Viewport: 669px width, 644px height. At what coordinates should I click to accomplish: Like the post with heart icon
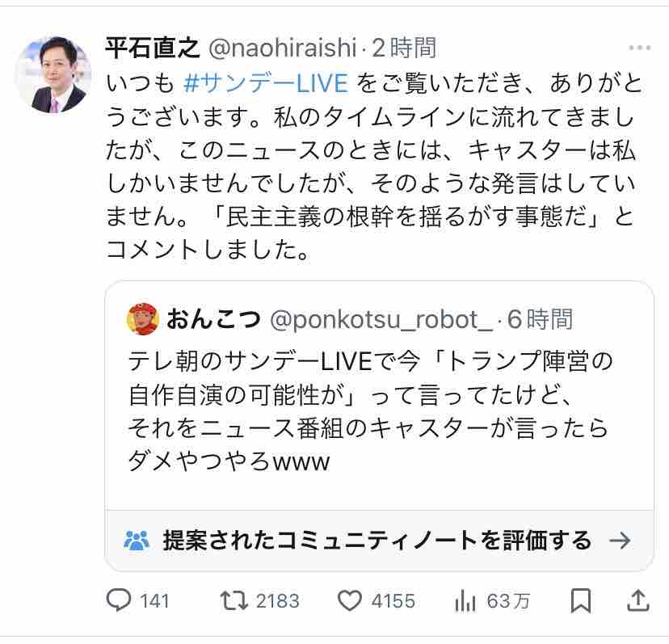pos(349,600)
